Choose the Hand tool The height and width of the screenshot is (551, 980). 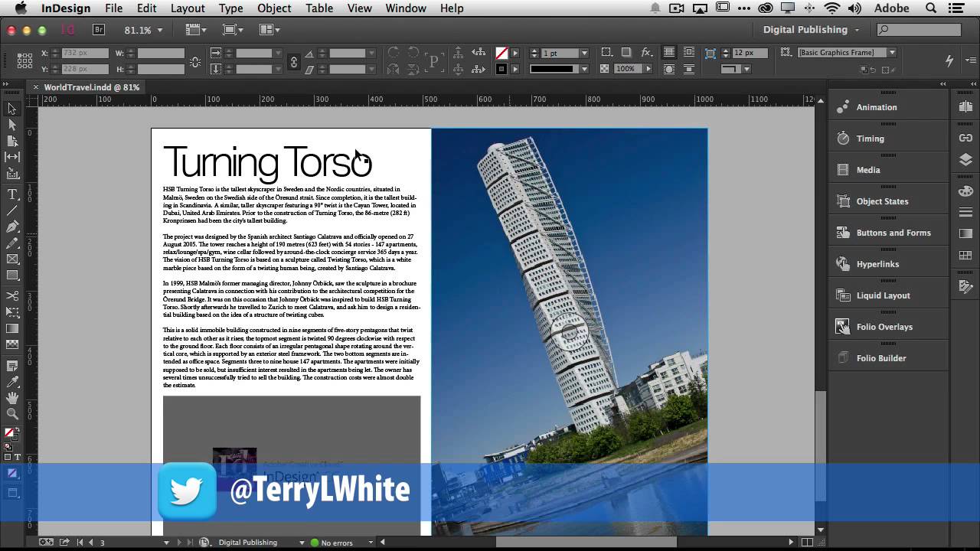click(x=12, y=398)
